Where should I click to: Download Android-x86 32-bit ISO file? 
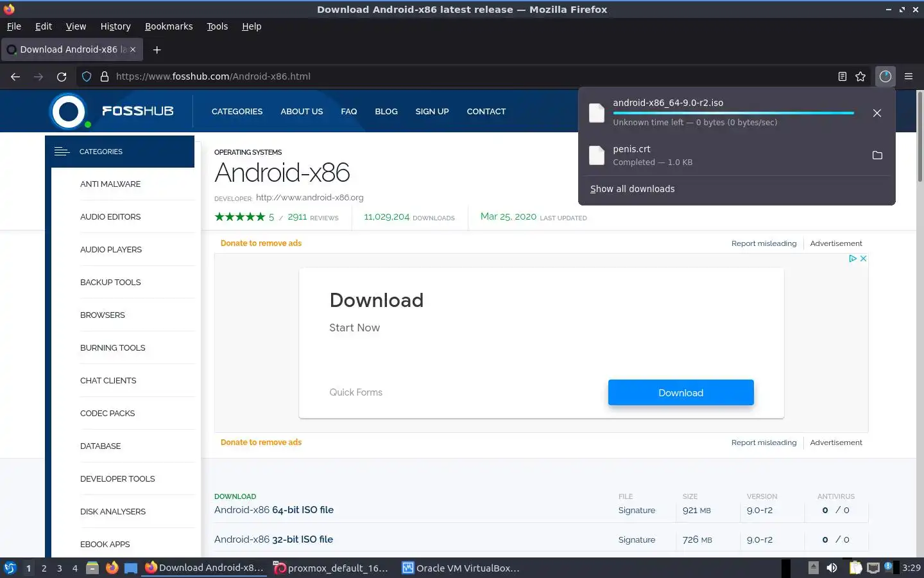[273, 539]
